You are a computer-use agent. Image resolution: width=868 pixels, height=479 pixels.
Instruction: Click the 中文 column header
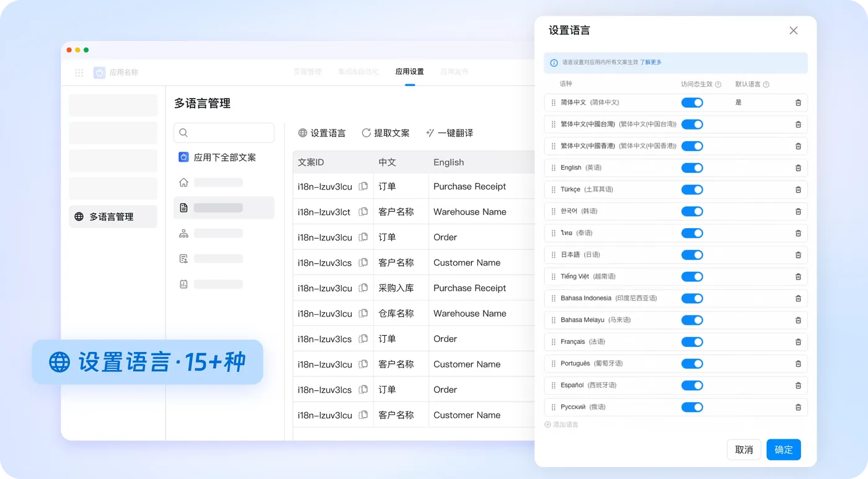(x=387, y=162)
